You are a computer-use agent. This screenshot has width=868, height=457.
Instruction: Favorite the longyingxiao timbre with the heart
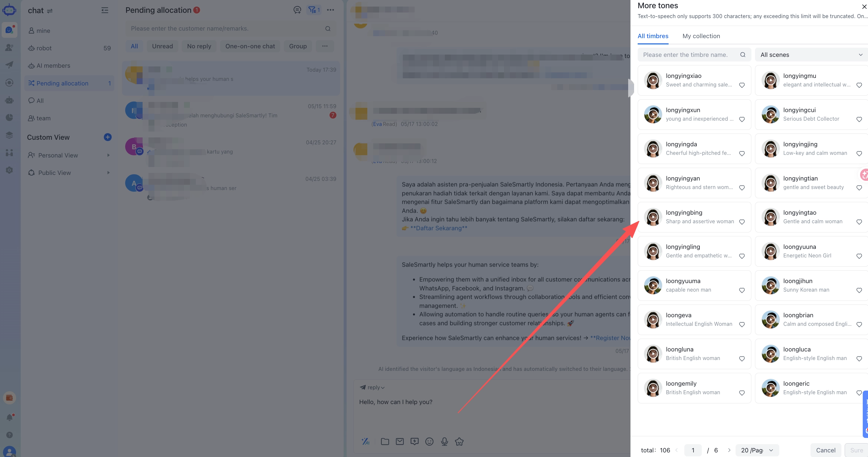742,85
